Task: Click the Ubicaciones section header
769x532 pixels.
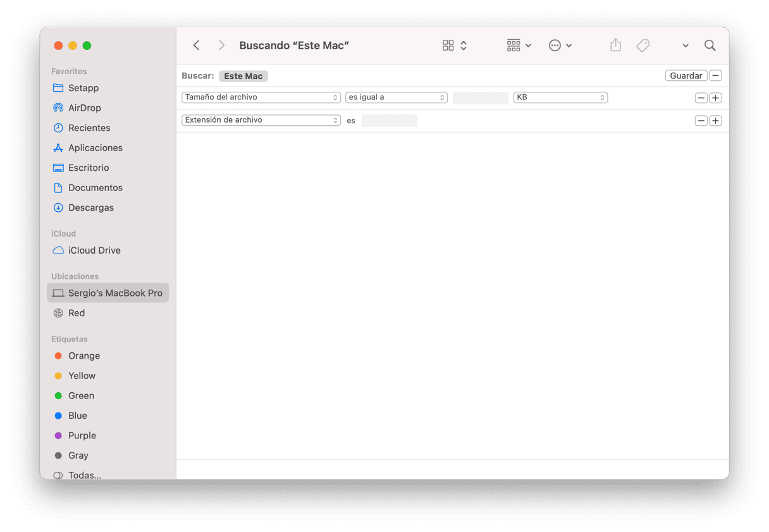Action: point(75,276)
